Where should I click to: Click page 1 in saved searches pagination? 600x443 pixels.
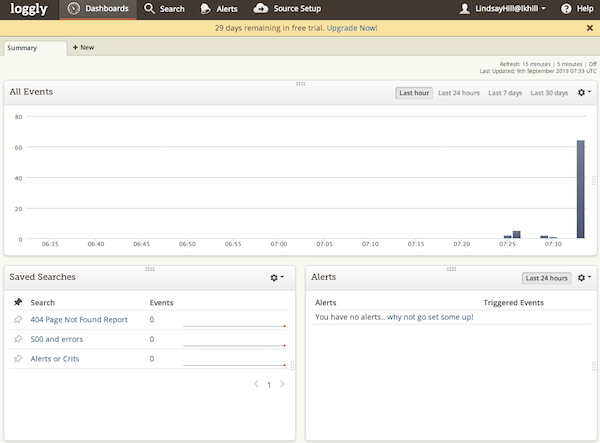coord(269,384)
